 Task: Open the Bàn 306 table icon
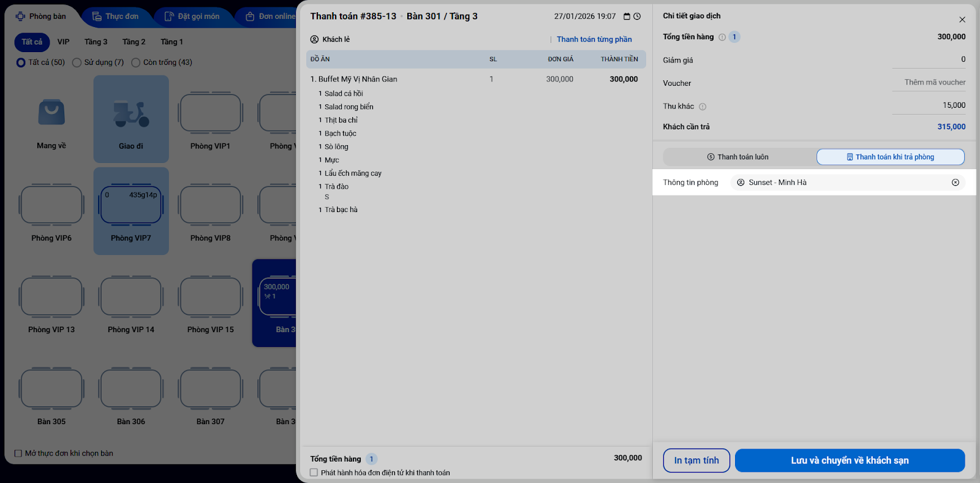coord(131,389)
